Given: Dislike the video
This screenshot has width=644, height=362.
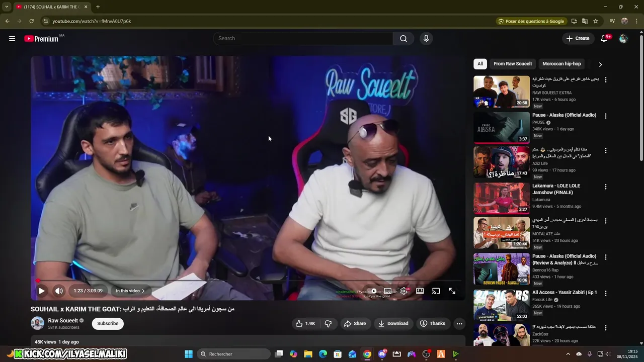Looking at the screenshot, I should coord(328,324).
